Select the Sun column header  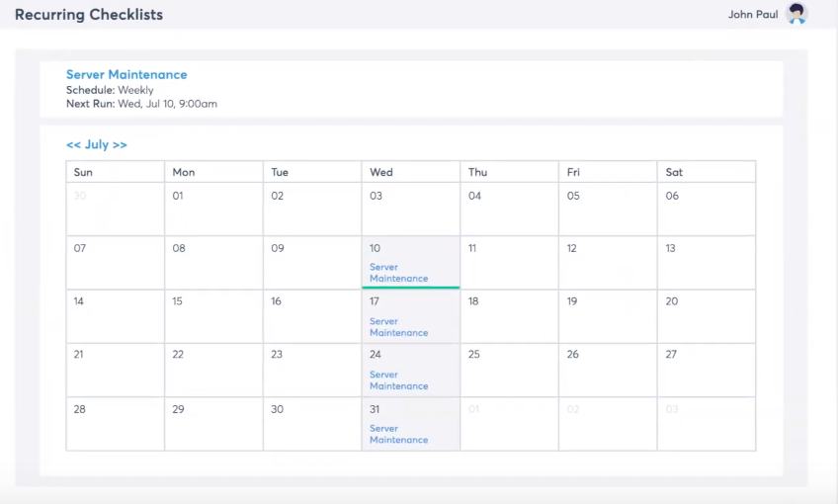pyautogui.click(x=116, y=172)
